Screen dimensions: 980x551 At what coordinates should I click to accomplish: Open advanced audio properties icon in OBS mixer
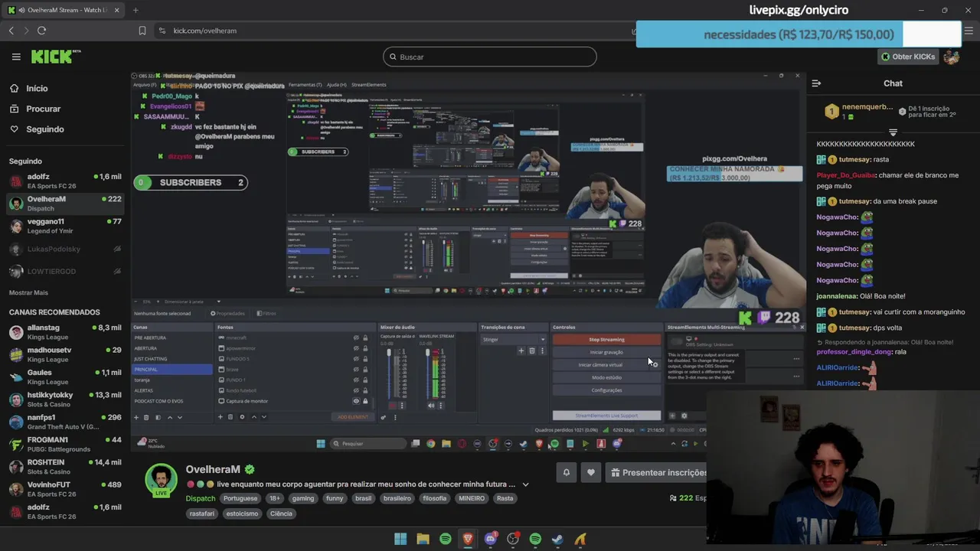[383, 417]
